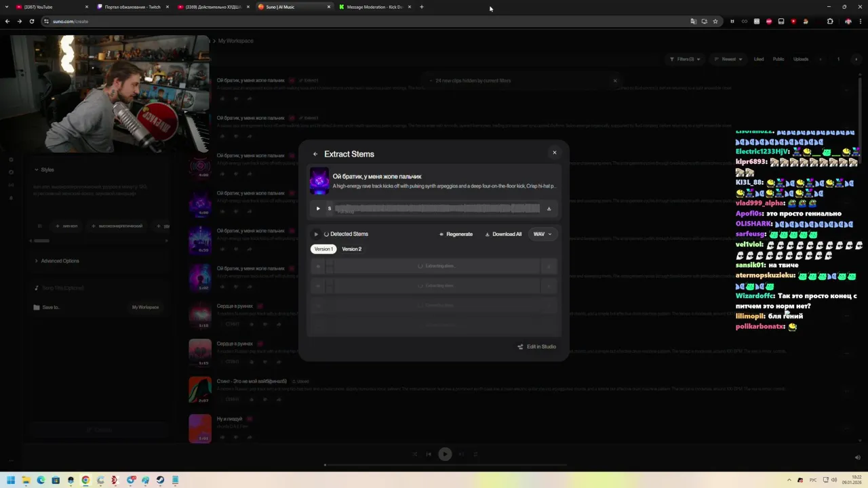Navigate back in the browser
The height and width of the screenshot is (488, 868).
coord(7,21)
